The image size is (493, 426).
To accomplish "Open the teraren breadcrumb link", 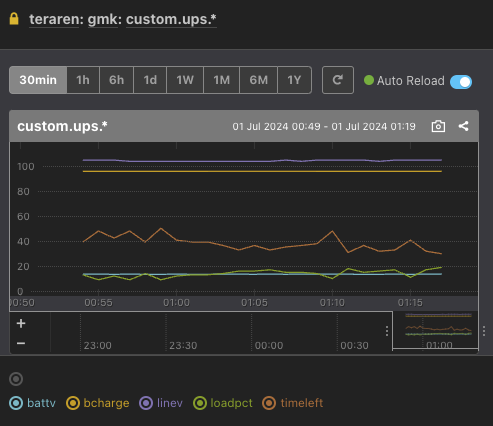I will (x=54, y=19).
